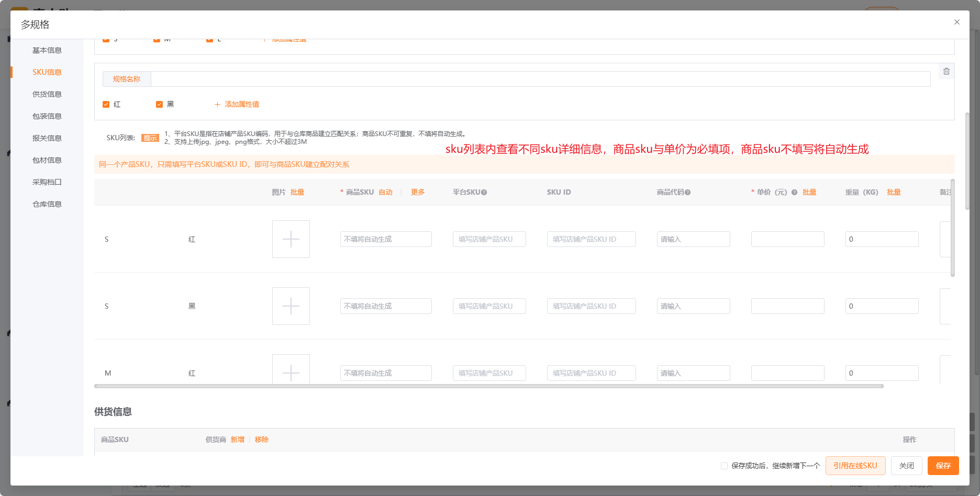Click the SKU table vertical scrollbar
The width and height of the screenshot is (980, 496).
tap(953, 228)
